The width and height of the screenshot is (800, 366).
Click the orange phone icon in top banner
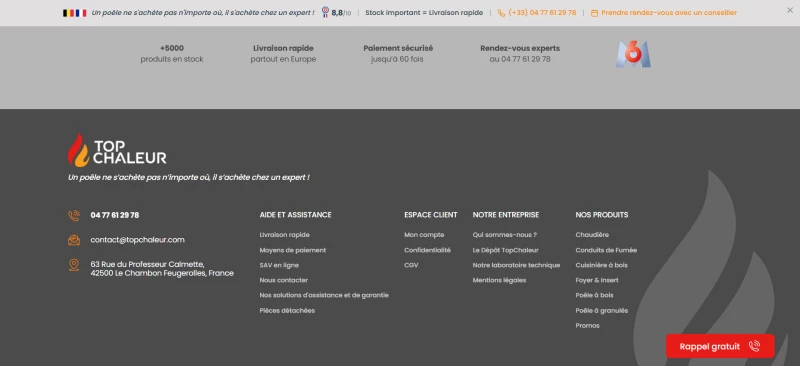[501, 13]
